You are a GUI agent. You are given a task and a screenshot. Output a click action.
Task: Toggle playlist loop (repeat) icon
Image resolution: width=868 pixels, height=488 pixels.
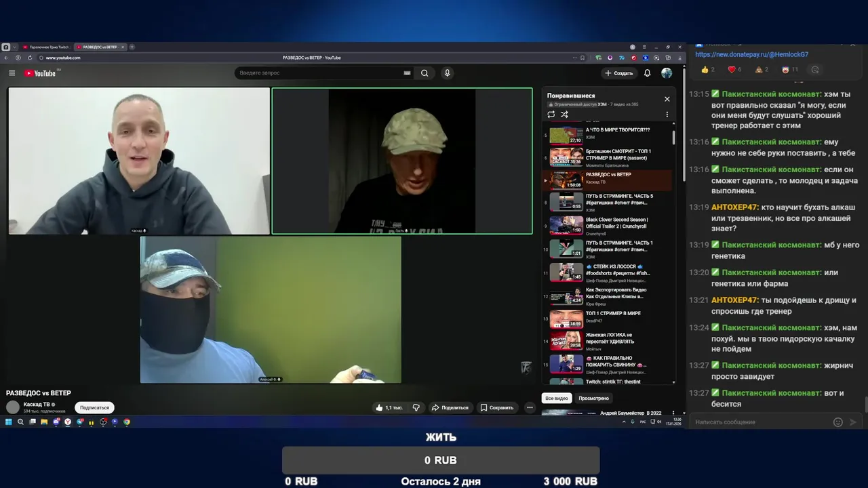(551, 115)
